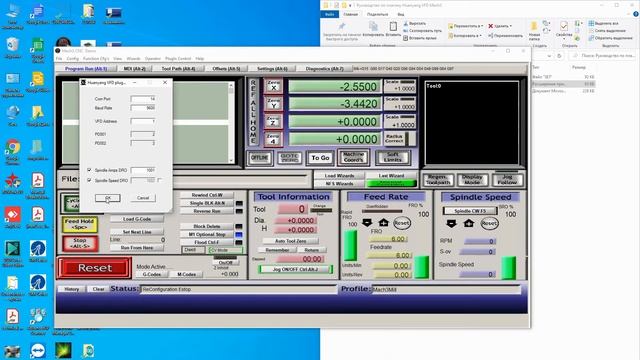Screen dimensions: 640x360
Task: Toggle the Spindle Amps DRO checkbox
Action: coord(89,170)
